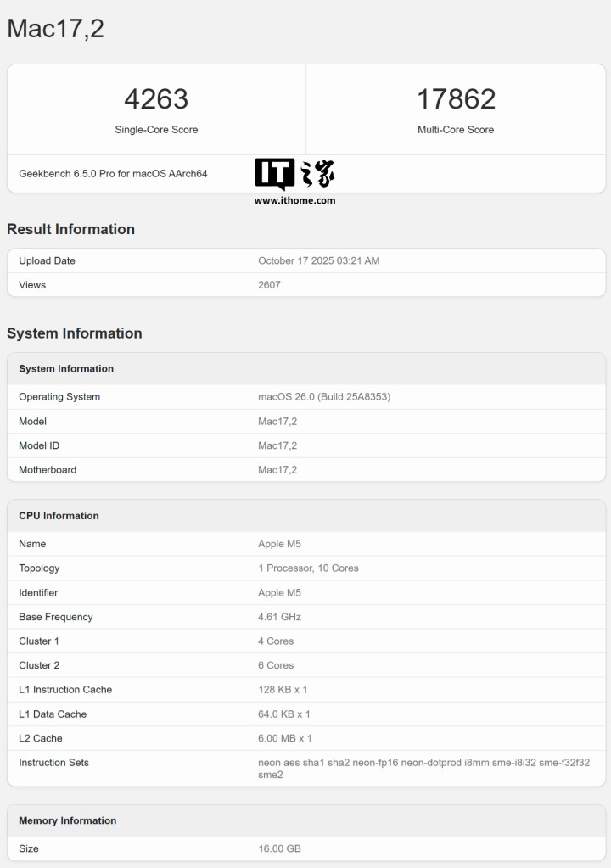
Task: Click the Size row label
Action: tap(29, 849)
